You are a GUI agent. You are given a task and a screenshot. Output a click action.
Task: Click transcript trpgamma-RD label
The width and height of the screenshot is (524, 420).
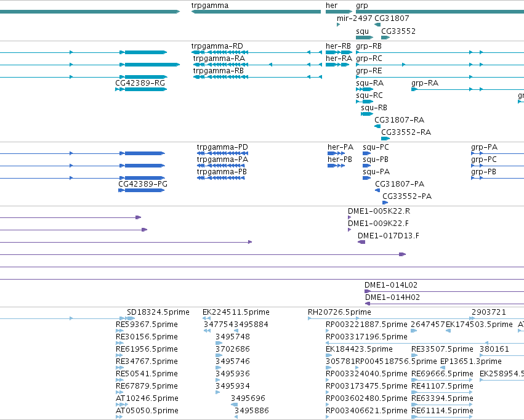(217, 46)
